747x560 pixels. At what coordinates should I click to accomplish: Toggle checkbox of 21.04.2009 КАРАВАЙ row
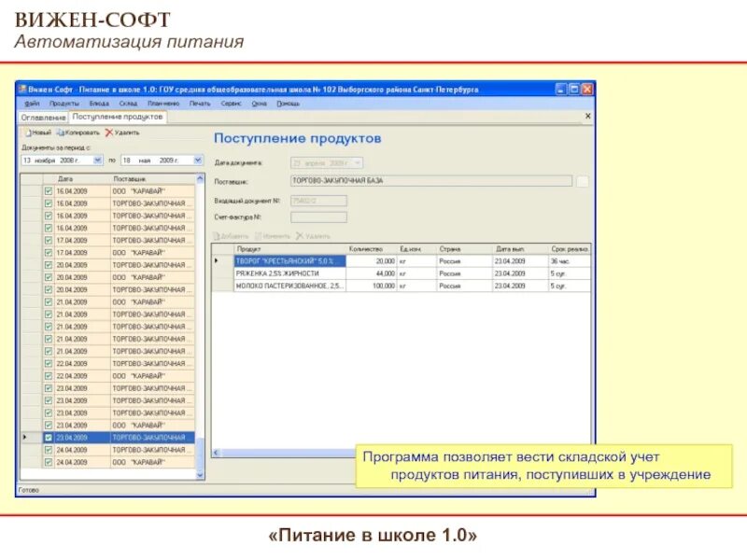coord(49,302)
